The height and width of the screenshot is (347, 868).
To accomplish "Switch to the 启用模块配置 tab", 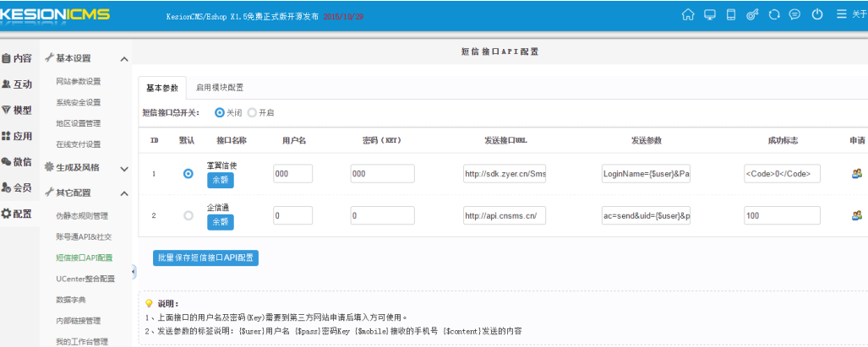I will coord(219,88).
